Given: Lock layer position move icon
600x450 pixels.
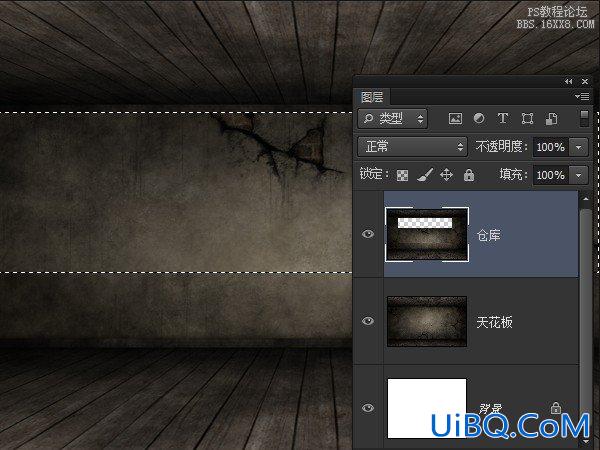Looking at the screenshot, I should tap(447, 175).
